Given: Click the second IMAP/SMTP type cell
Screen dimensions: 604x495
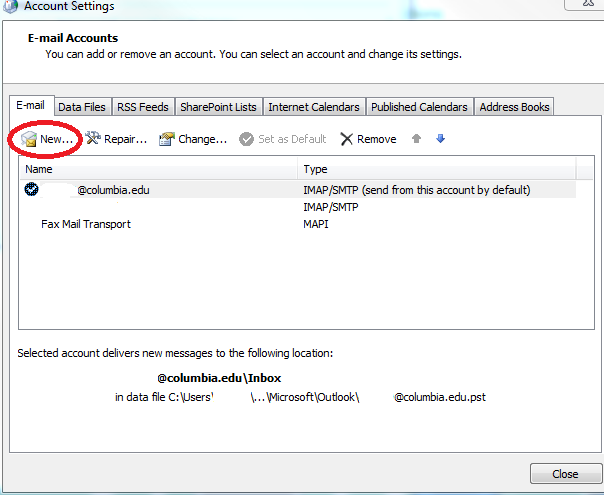Looking at the screenshot, I should tap(331, 207).
